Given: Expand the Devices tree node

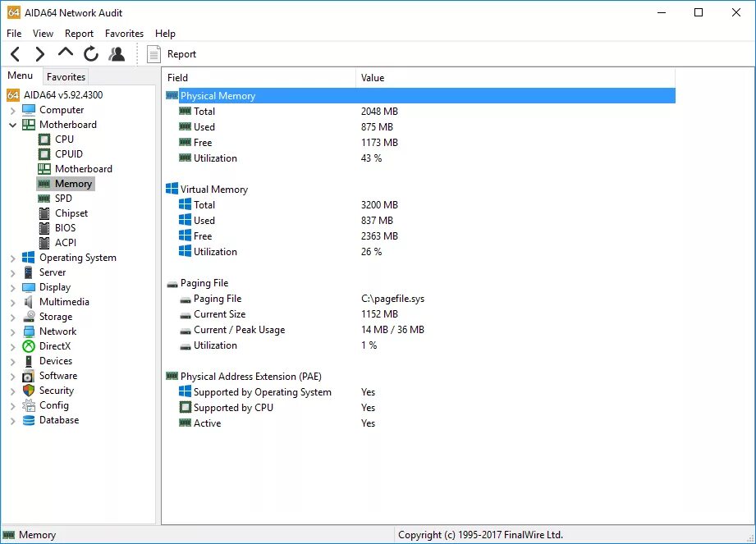Looking at the screenshot, I should (x=13, y=361).
